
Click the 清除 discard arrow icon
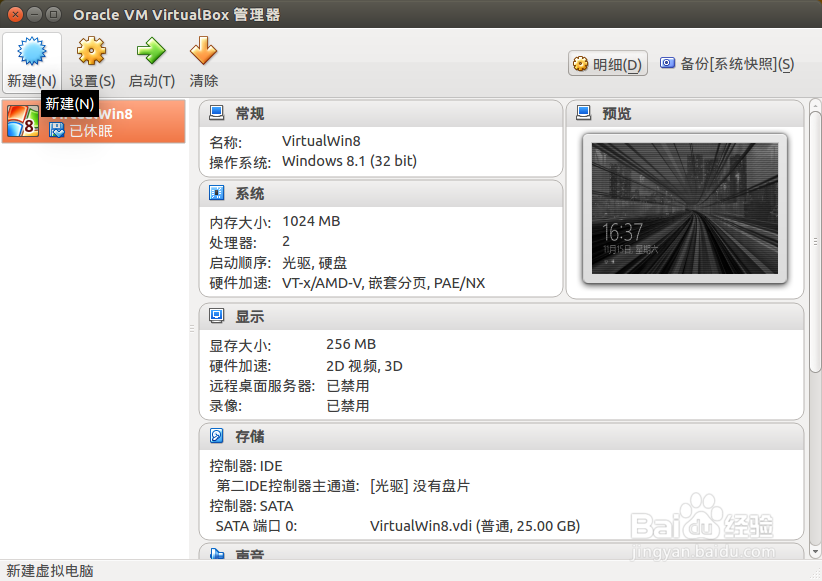[x=203, y=51]
